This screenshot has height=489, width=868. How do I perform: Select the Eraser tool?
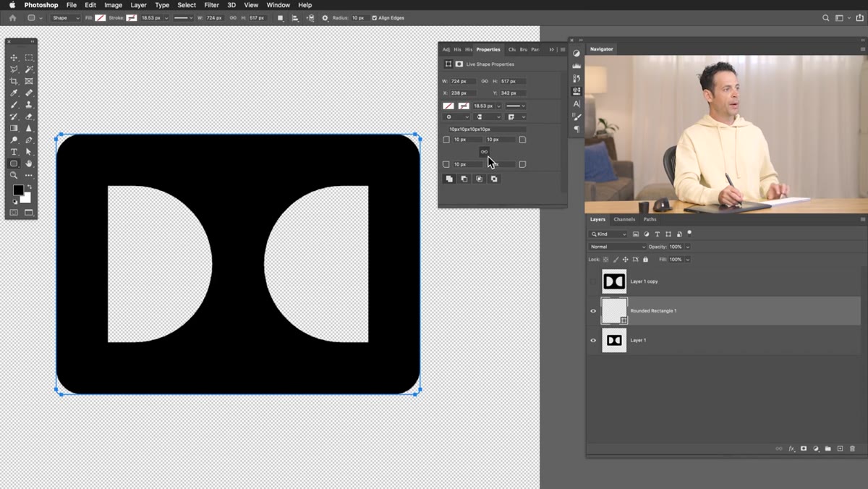click(x=29, y=116)
